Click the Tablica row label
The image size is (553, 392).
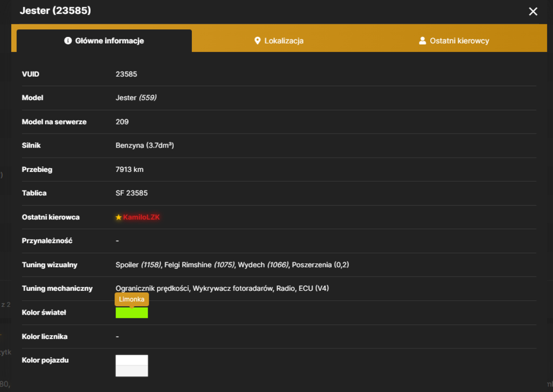(34, 193)
